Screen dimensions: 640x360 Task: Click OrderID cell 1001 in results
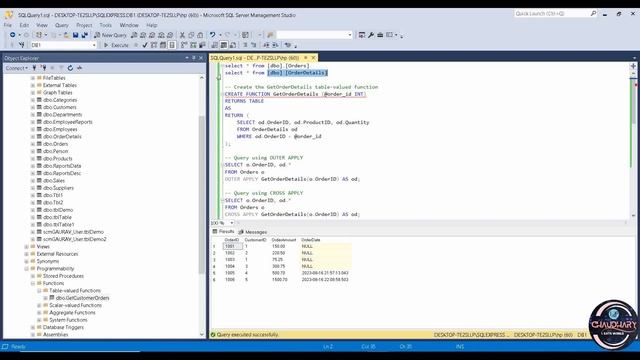tap(233, 247)
